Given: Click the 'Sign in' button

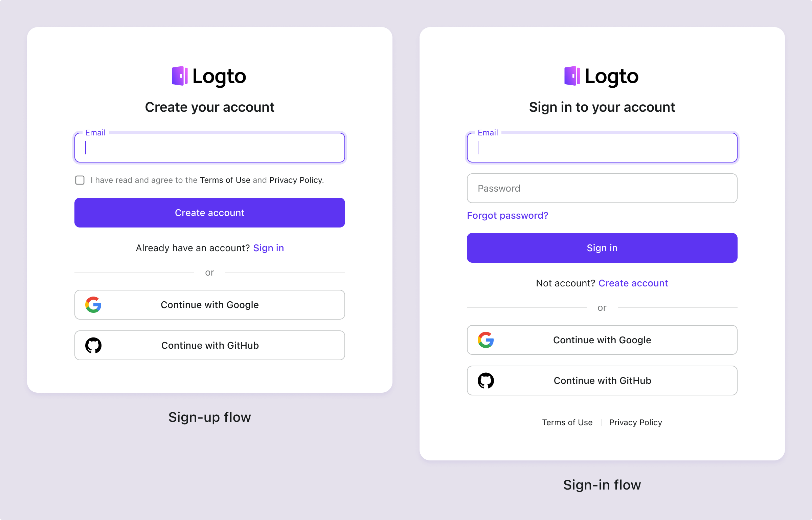Looking at the screenshot, I should pyautogui.click(x=602, y=247).
